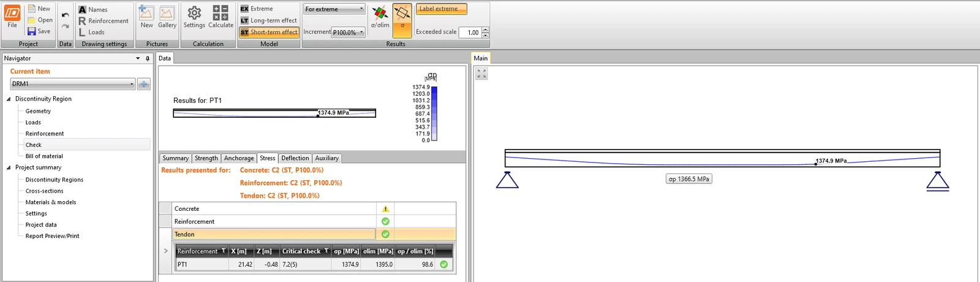Screen dimensions: 980x282
Task: Toggle Names in drawing settings
Action: (x=93, y=9)
